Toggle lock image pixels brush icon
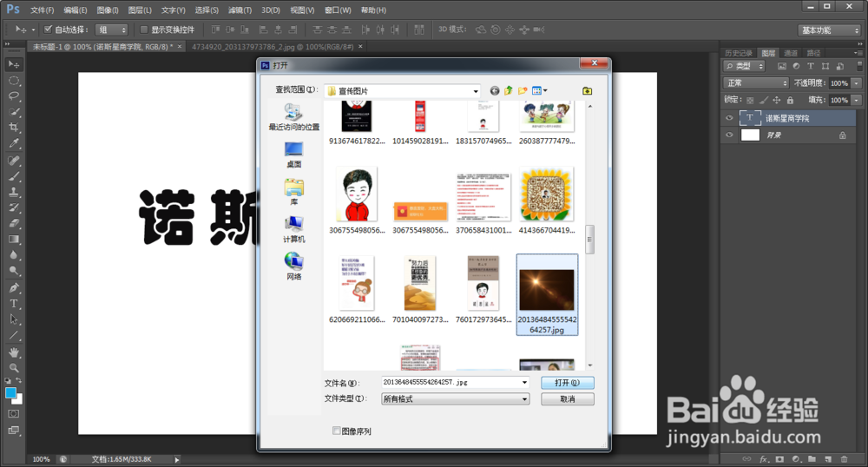Viewport: 868px width, 467px height. coord(763,100)
